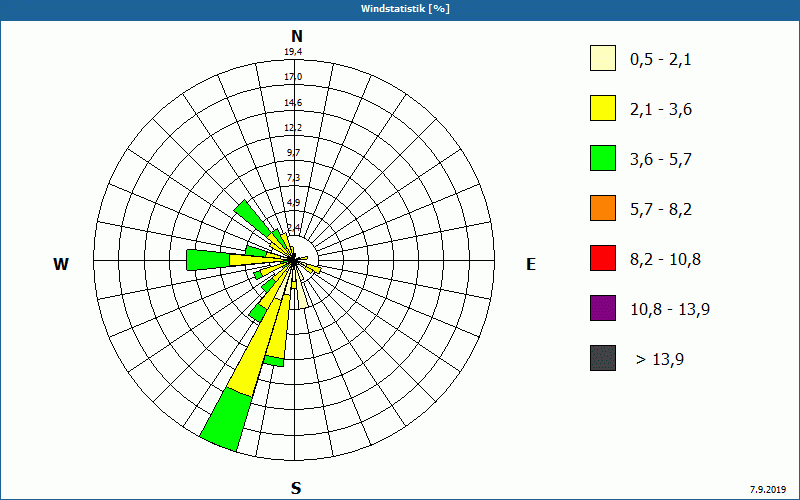Click the 12,2 ring value label
The image size is (800, 500).
click(293, 128)
